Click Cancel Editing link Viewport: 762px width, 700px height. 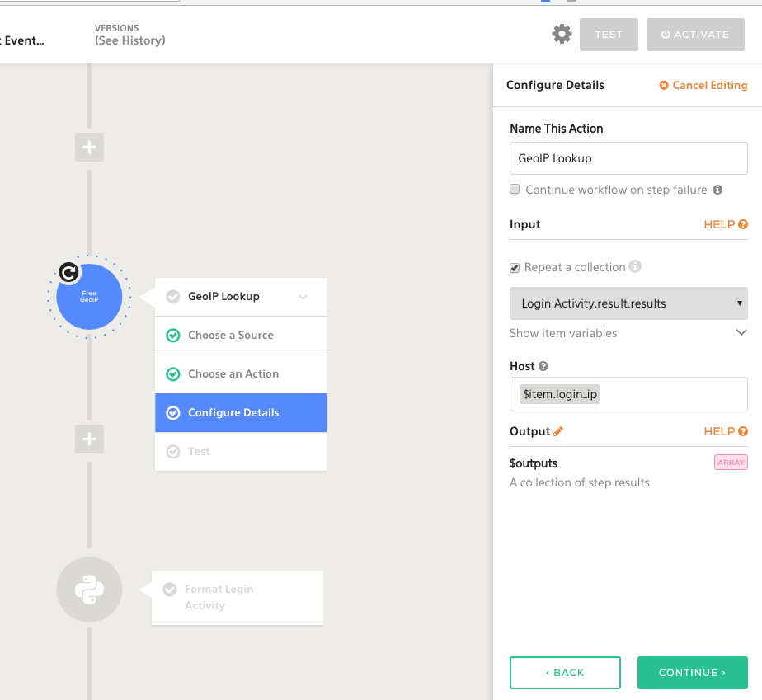click(x=703, y=86)
